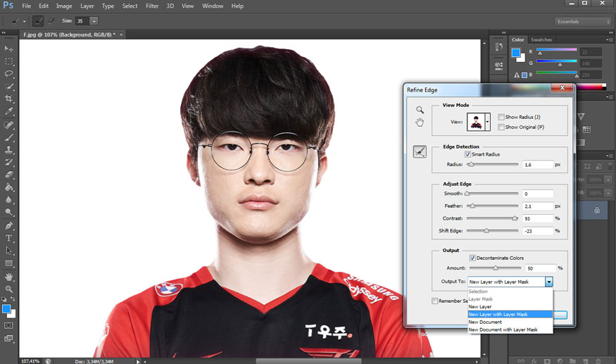Select the Pen tool
The height and width of the screenshot is (364, 616).
pyautogui.click(x=8, y=225)
